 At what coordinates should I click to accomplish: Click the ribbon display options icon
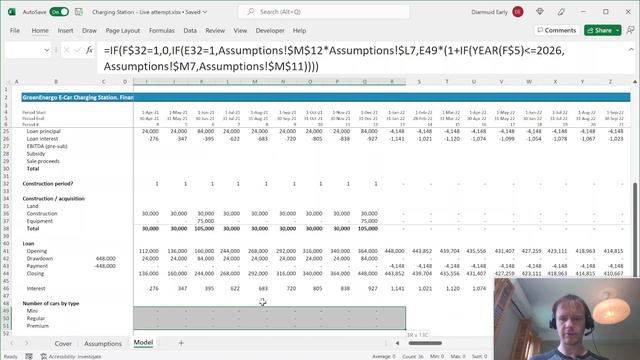click(631, 30)
